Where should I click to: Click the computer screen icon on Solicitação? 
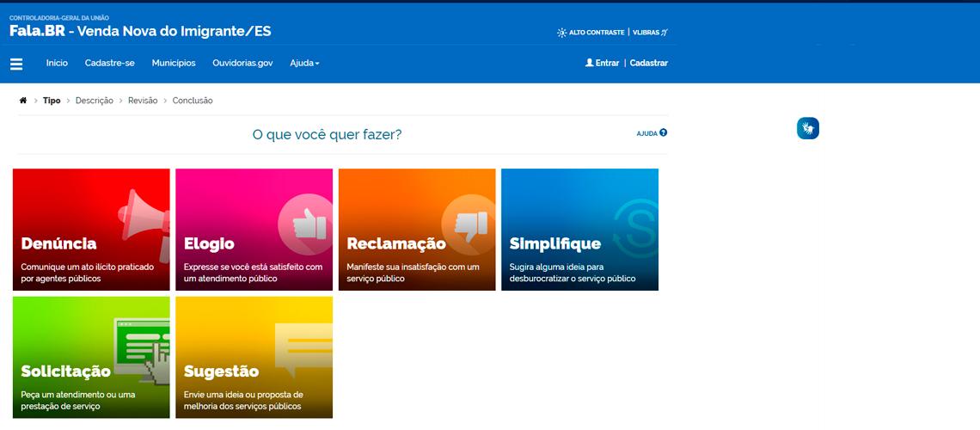tap(142, 350)
